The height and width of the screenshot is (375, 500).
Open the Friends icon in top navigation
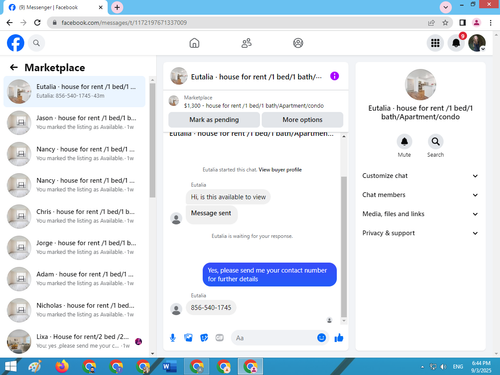246,43
